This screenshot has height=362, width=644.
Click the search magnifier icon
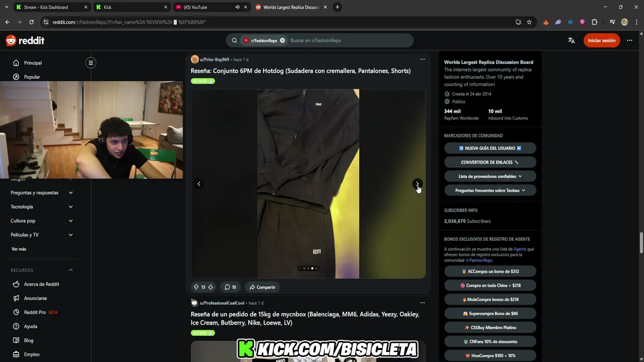234,40
